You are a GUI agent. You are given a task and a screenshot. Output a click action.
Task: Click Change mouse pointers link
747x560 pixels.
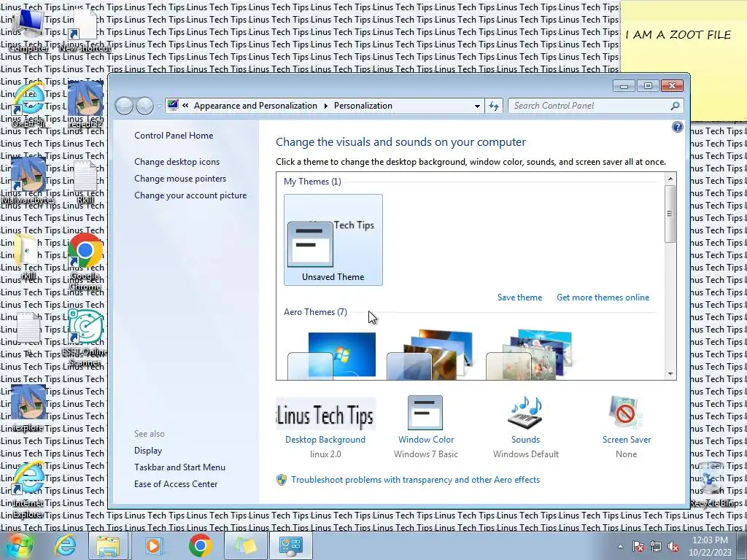[180, 178]
